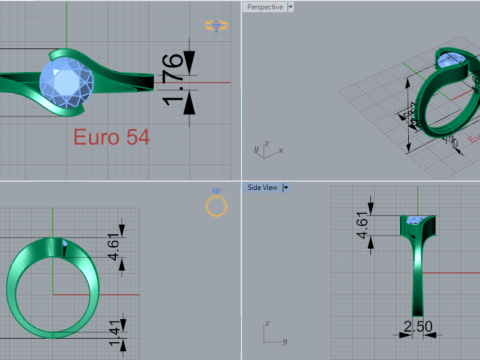Expand the Perspective viewport dropdown arrow
This screenshot has height=360, width=480.
(x=290, y=7)
